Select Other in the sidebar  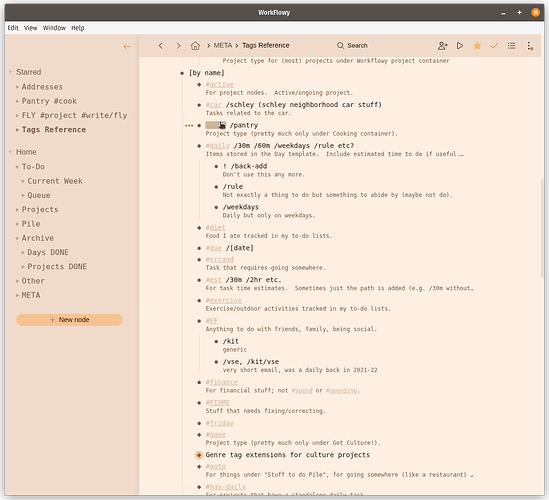(33, 281)
